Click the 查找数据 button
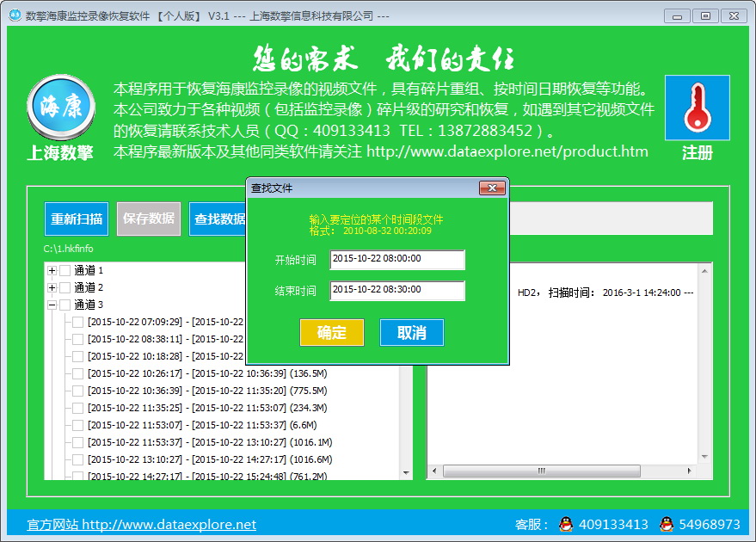 218,219
